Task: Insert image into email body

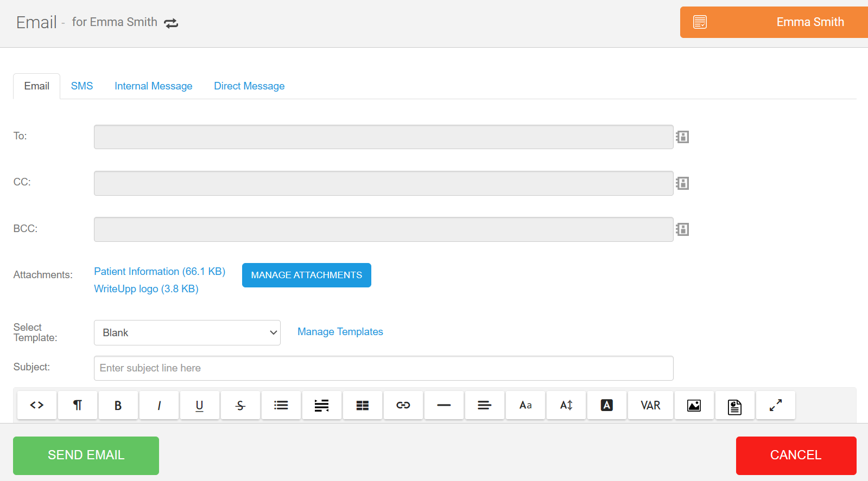Action: (694, 405)
